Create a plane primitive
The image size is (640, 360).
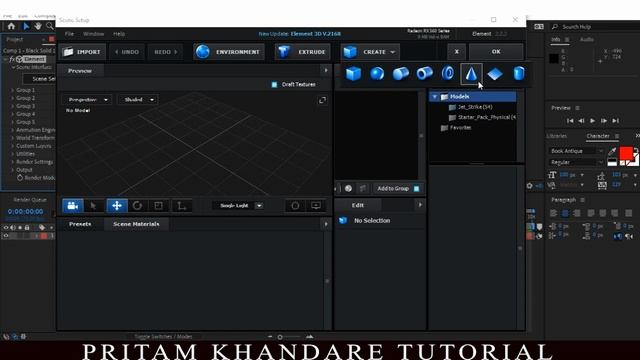click(495, 74)
